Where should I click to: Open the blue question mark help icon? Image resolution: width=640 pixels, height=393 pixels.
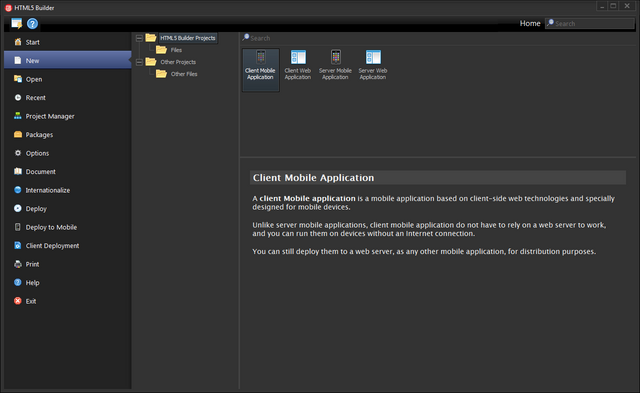pyautogui.click(x=32, y=24)
